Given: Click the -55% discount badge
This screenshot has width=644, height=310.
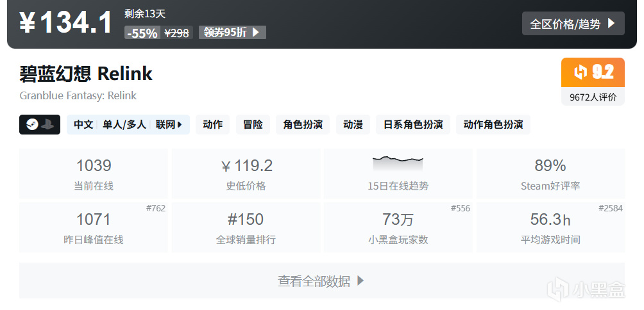Looking at the screenshot, I should (142, 33).
